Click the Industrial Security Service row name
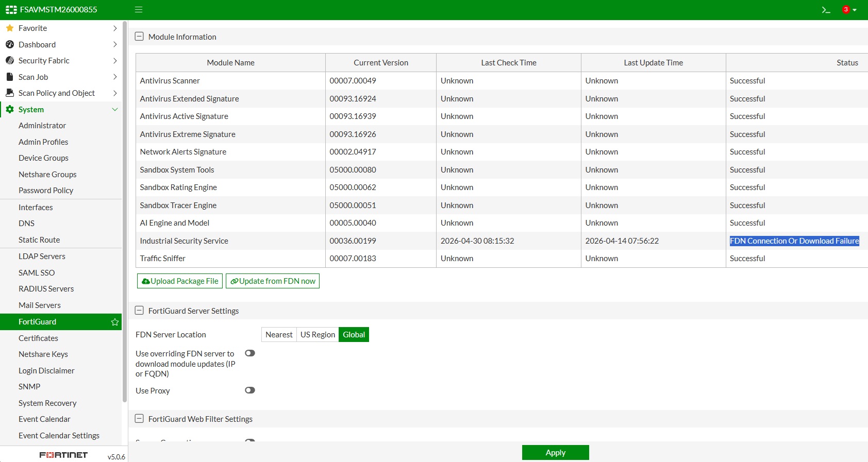868x462 pixels. (184, 241)
